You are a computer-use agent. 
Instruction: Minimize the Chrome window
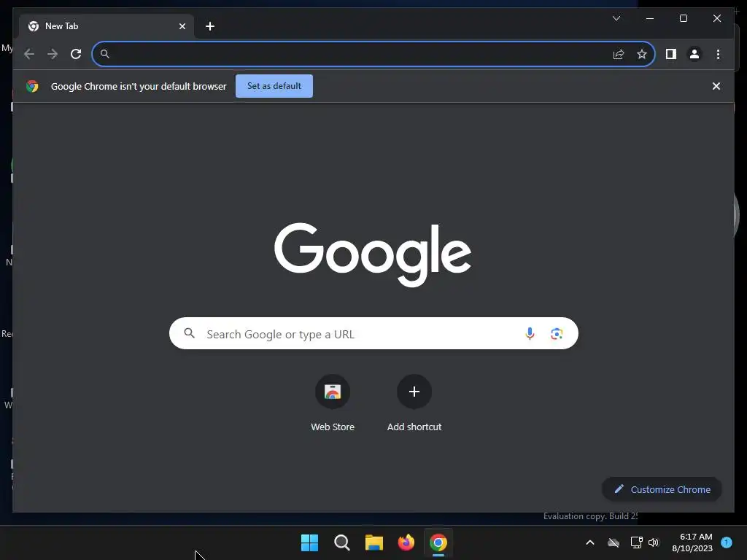650,18
